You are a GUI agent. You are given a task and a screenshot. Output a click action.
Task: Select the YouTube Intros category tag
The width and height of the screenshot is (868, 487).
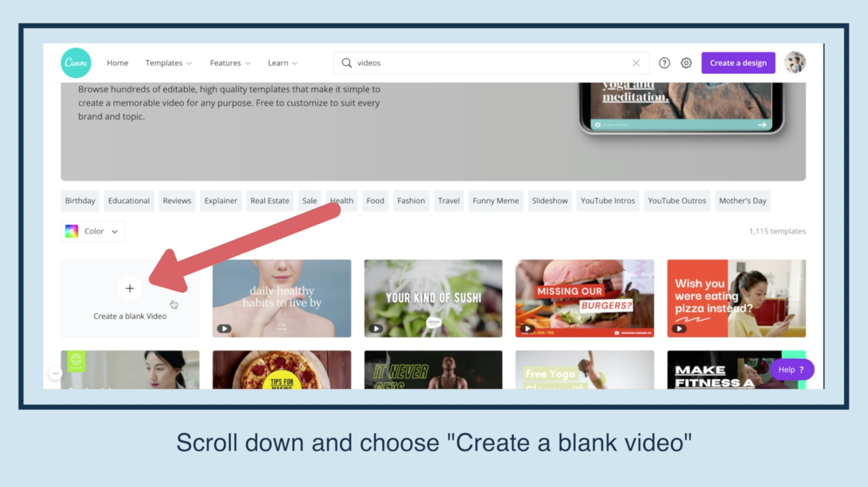click(608, 201)
